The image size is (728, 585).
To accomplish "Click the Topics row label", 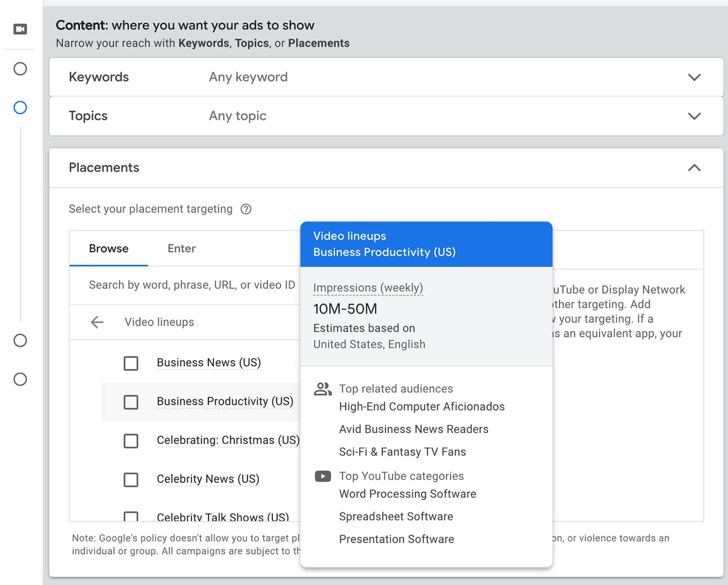I will pyautogui.click(x=88, y=116).
